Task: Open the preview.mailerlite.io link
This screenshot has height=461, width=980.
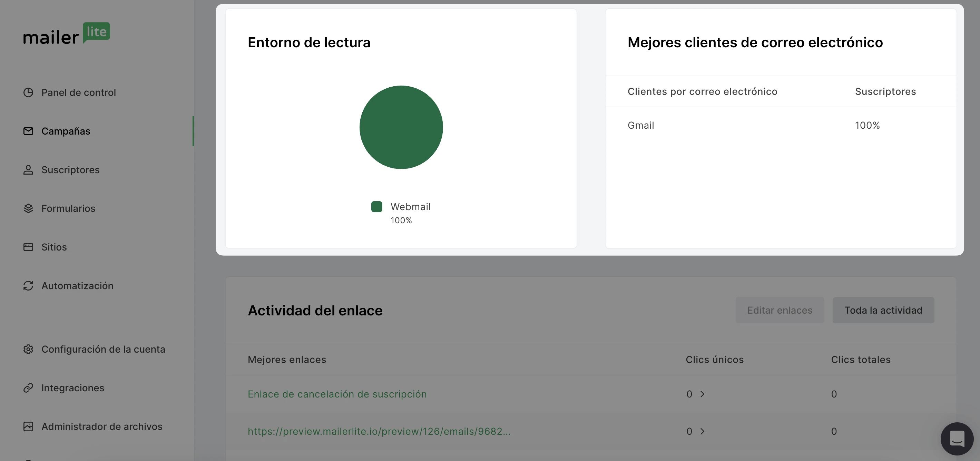Action: click(379, 431)
